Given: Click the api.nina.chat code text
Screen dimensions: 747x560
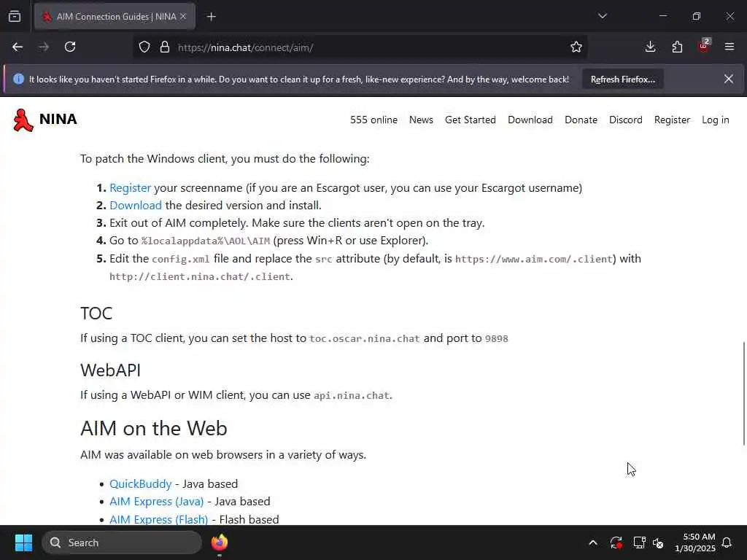Looking at the screenshot, I should (x=352, y=395).
